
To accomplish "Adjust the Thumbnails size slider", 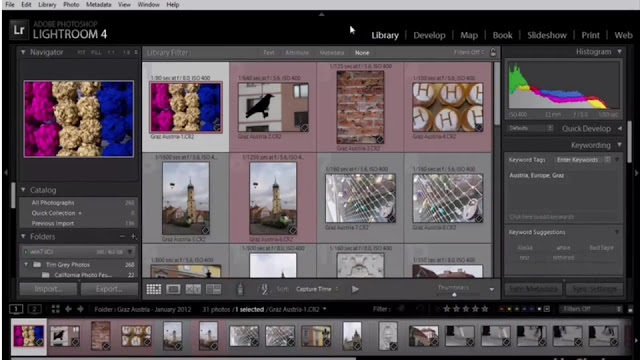I will [454, 294].
